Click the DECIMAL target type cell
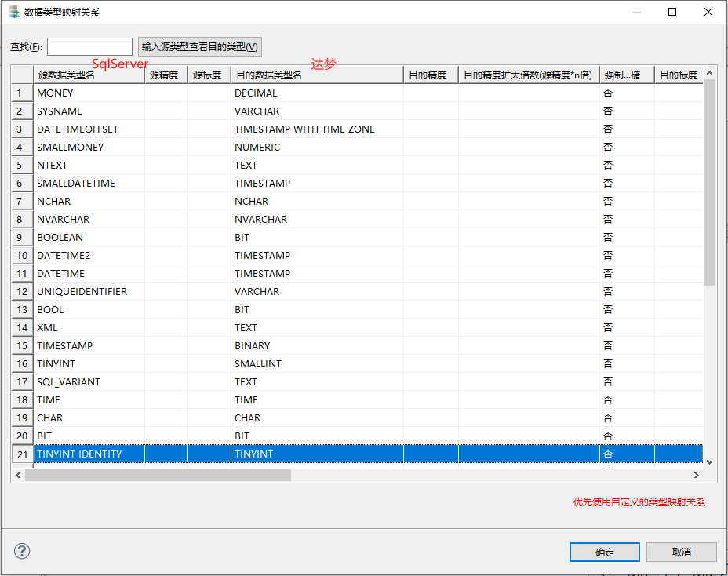Image resolution: width=728 pixels, height=576 pixels. [317, 93]
